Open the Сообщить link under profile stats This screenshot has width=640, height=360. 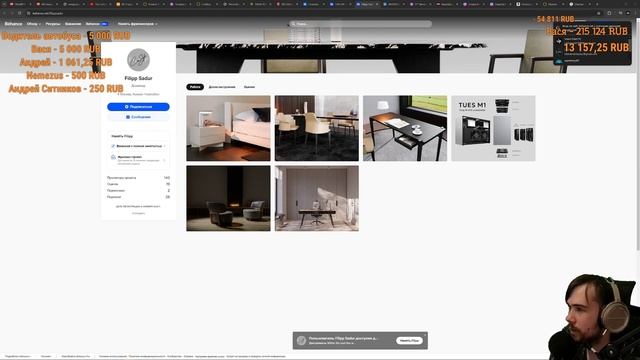tap(138, 213)
